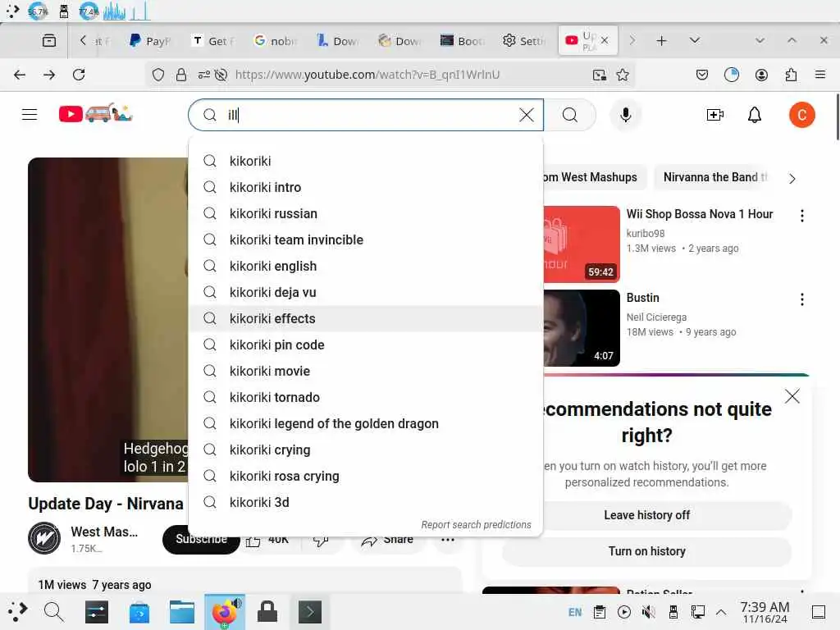Select the kikoriki intro suggestion
The image size is (840, 630).
click(366, 187)
